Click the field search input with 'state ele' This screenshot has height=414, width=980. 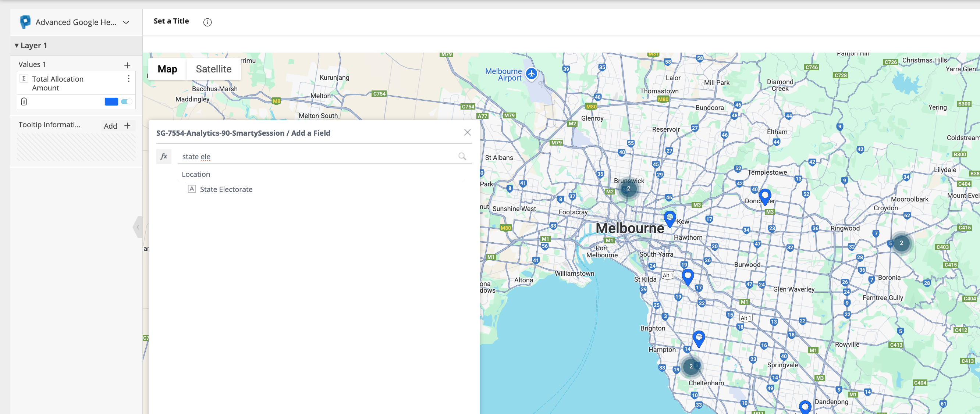[x=316, y=156]
